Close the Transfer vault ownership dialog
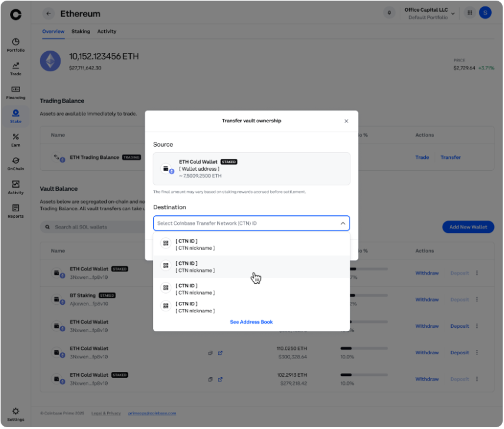 tap(346, 121)
